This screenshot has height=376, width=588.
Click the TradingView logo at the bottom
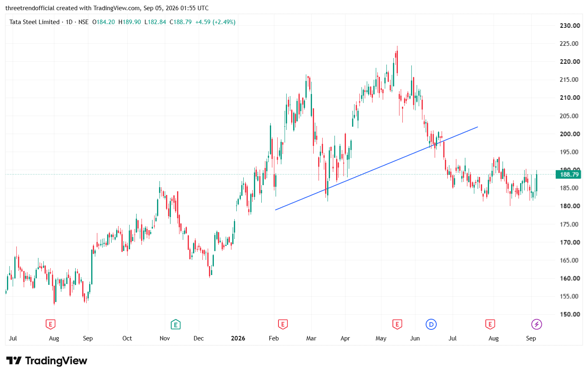click(x=47, y=360)
